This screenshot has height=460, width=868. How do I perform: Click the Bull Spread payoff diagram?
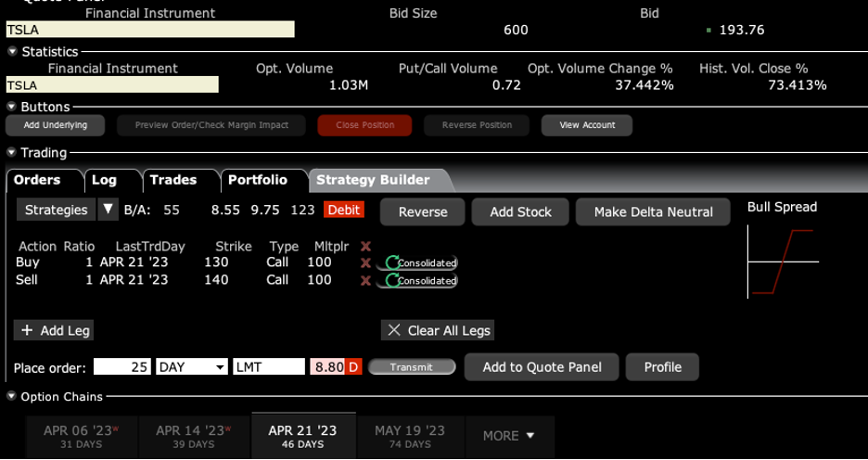(781, 263)
